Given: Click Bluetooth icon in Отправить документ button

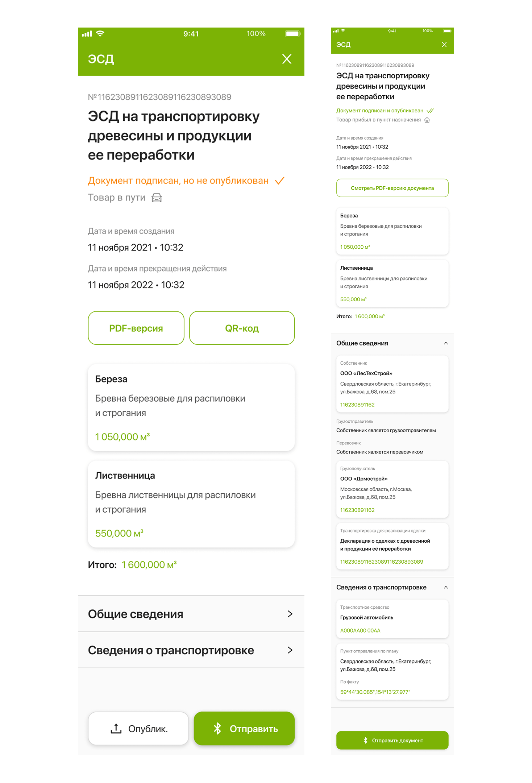Looking at the screenshot, I should (x=365, y=740).
